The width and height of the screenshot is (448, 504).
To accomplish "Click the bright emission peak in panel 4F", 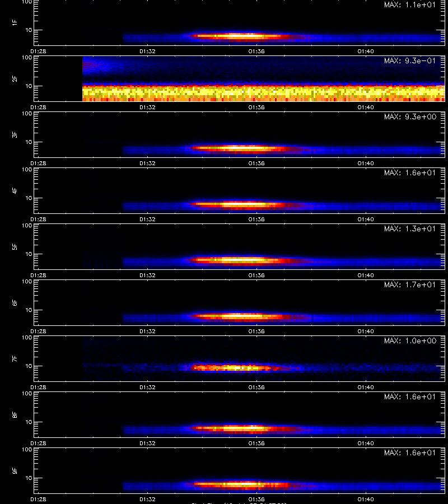I will [x=240, y=204].
